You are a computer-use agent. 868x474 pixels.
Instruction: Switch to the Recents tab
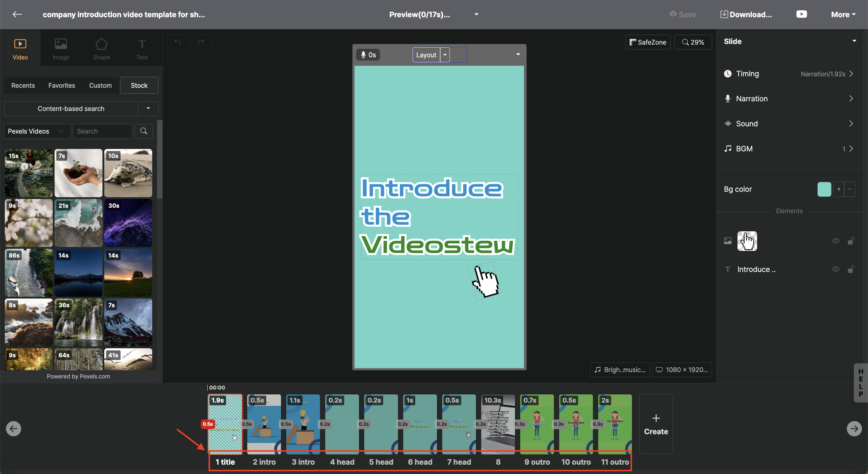click(23, 85)
